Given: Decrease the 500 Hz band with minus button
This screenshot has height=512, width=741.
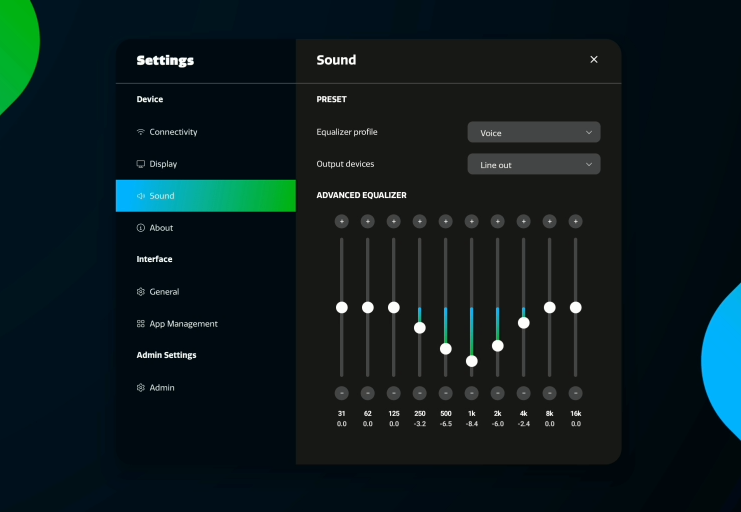Looking at the screenshot, I should coord(446,393).
